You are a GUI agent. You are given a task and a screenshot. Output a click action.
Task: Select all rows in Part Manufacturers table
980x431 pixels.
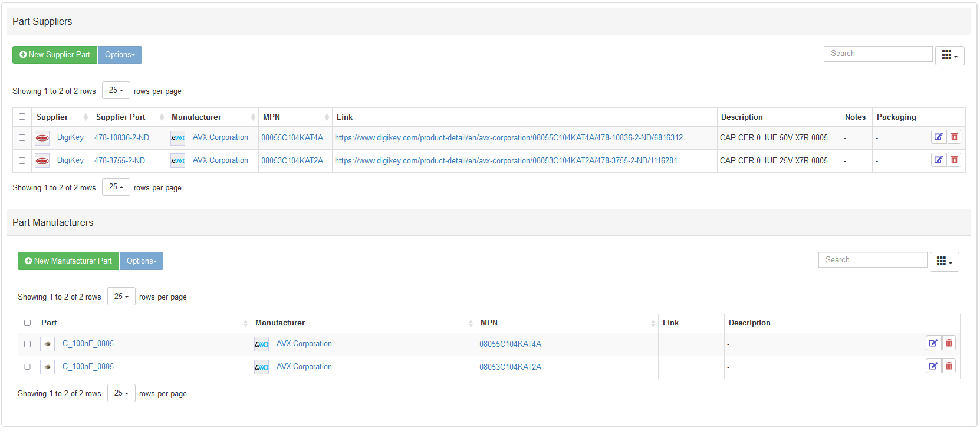(28, 323)
